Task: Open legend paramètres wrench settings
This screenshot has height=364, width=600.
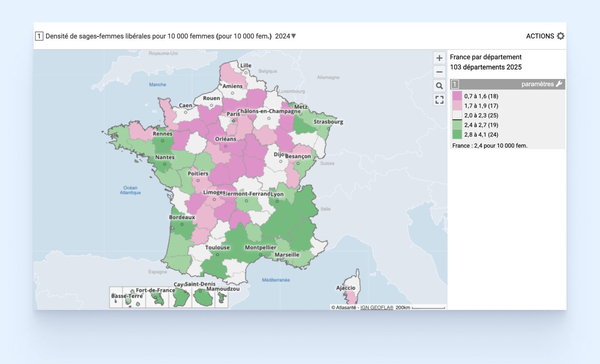Action: (542, 84)
